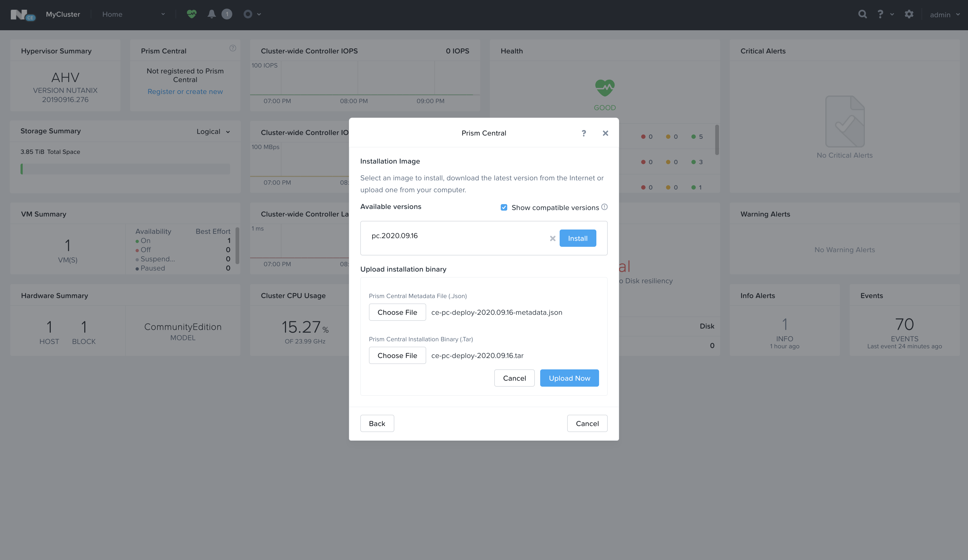968x560 pixels.
Task: Click the Install button for pc.2020.09.16
Action: click(577, 238)
